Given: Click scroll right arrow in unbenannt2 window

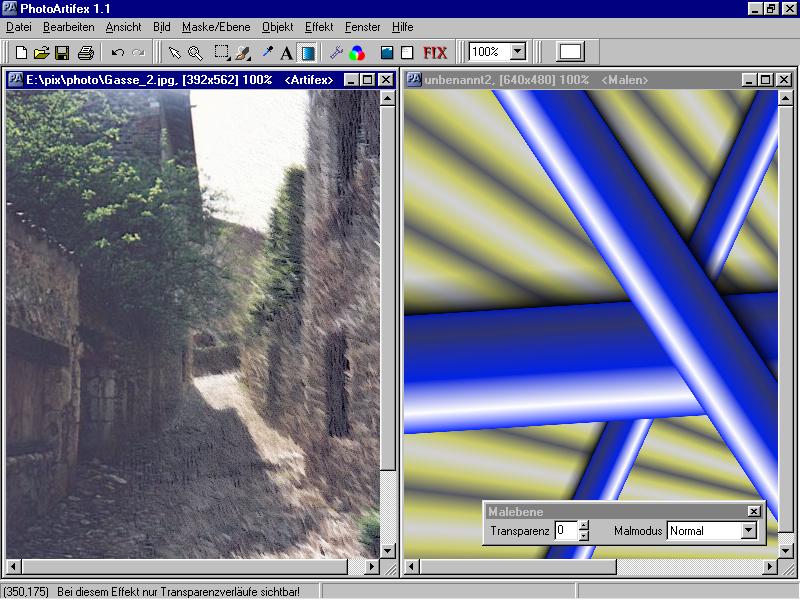Looking at the screenshot, I should point(770,566).
